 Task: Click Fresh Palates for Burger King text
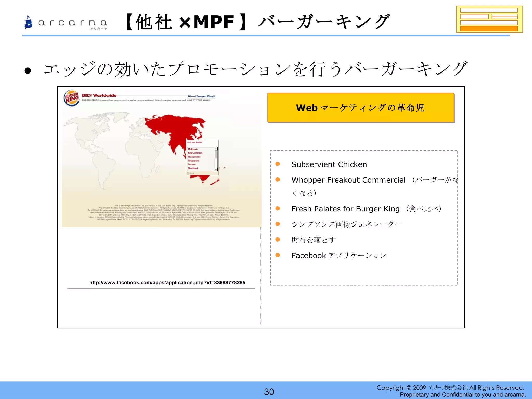(345, 209)
